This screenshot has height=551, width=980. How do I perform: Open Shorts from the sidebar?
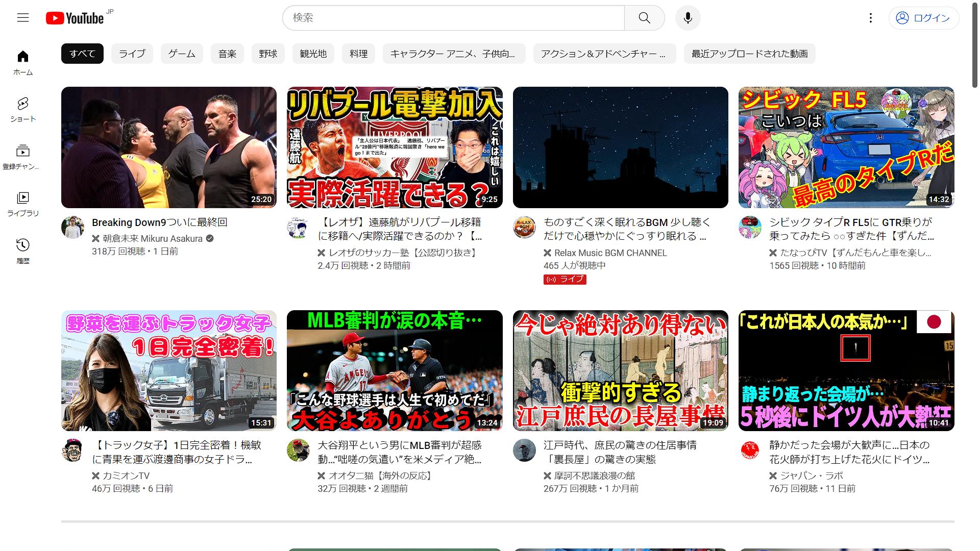coord(23,110)
